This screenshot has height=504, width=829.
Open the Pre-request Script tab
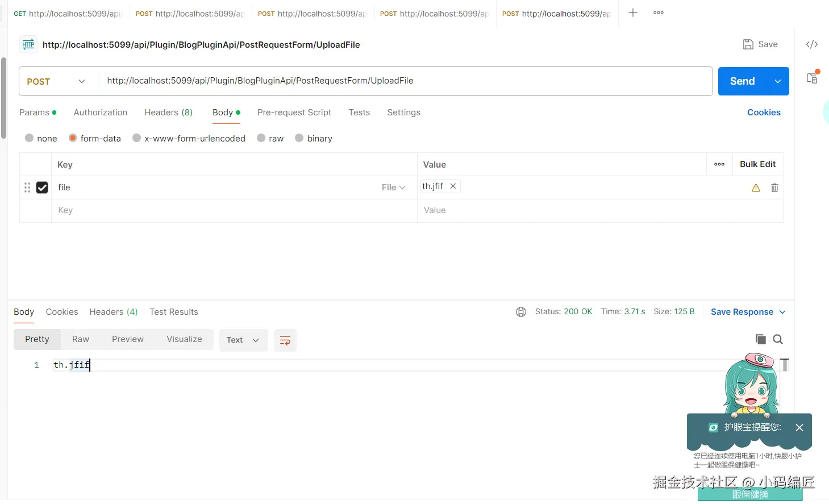(294, 113)
